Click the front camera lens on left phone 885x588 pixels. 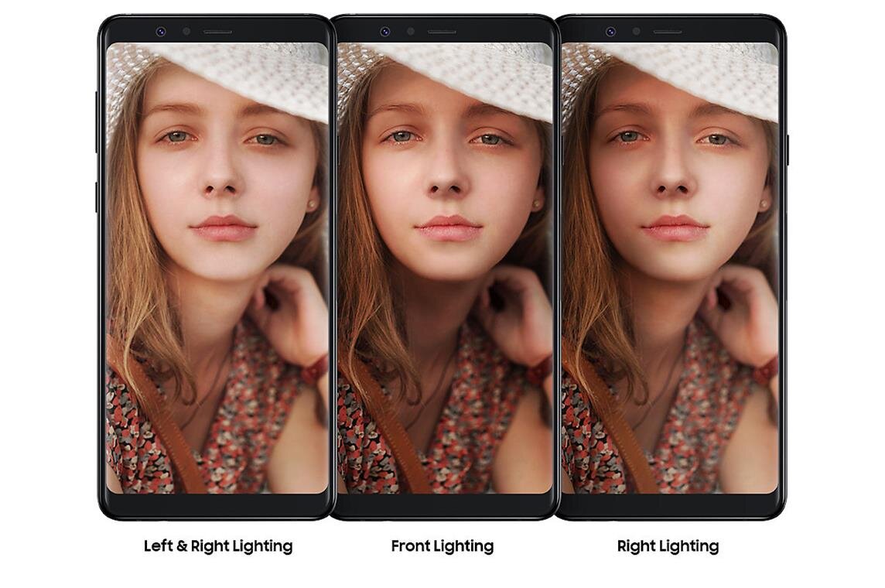click(x=161, y=32)
